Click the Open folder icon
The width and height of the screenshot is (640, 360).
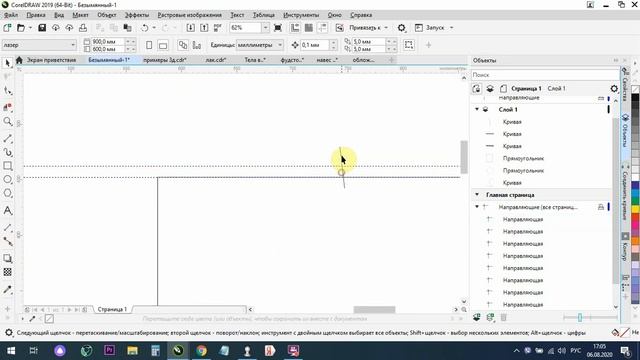[x=21, y=28]
